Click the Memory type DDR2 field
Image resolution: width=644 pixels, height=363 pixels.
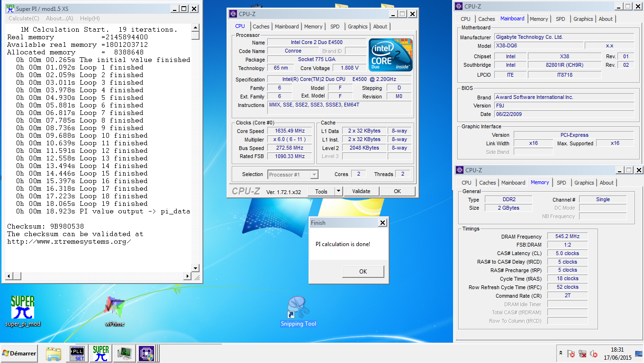(508, 199)
